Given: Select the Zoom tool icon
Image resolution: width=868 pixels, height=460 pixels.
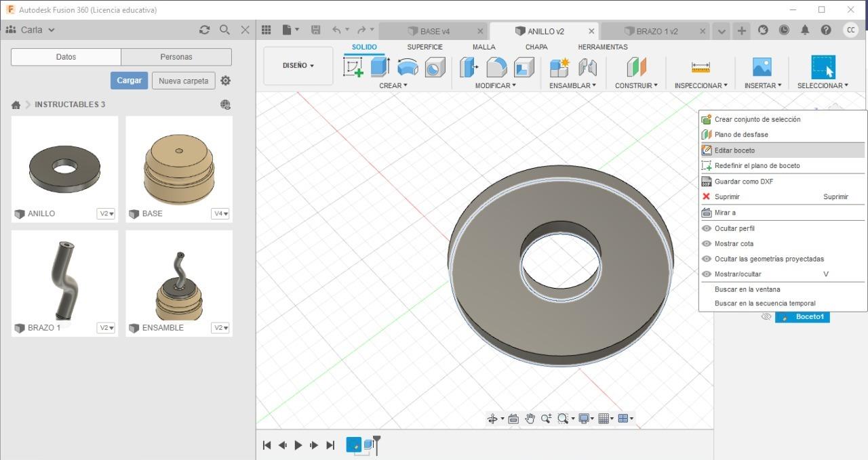Looking at the screenshot, I should (546, 419).
